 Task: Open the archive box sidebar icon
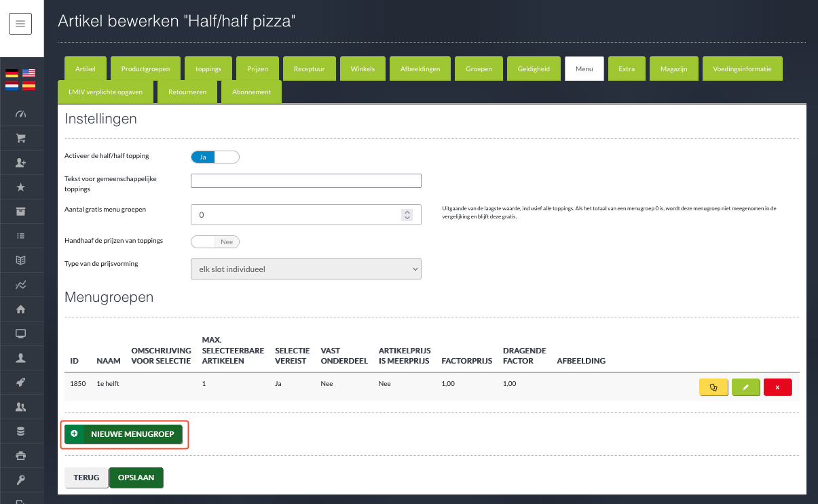pyautogui.click(x=20, y=211)
